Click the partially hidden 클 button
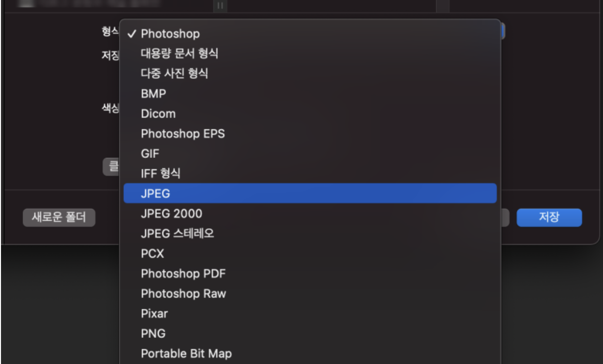603x364 pixels. (111, 167)
